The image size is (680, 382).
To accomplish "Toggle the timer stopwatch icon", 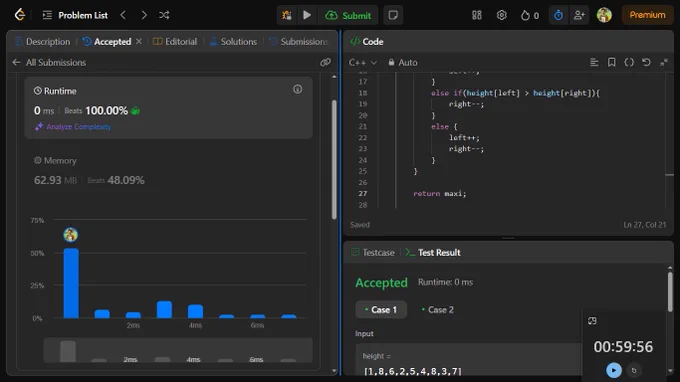I will pos(558,15).
